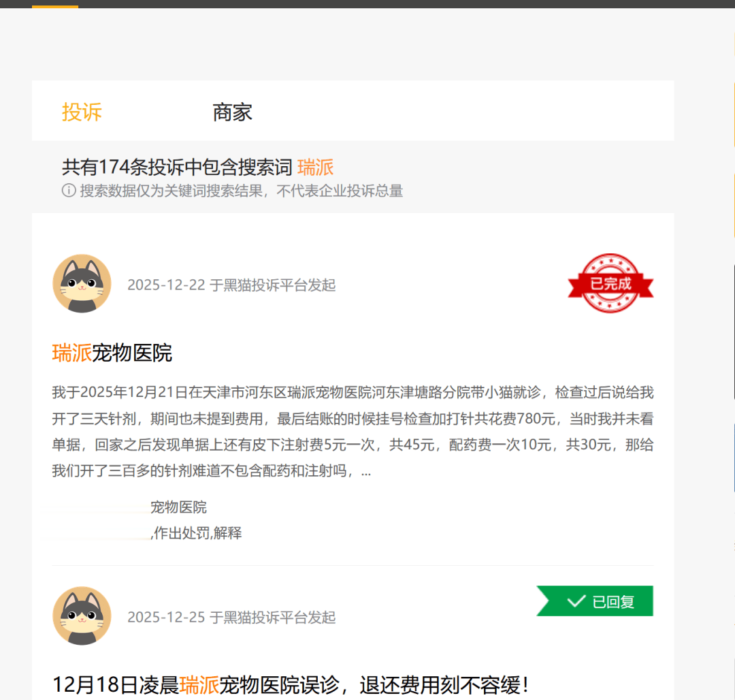Viewport: 735px width, 700px height.
Task: Click the red 已完成 stamp icon
Action: 610,283
